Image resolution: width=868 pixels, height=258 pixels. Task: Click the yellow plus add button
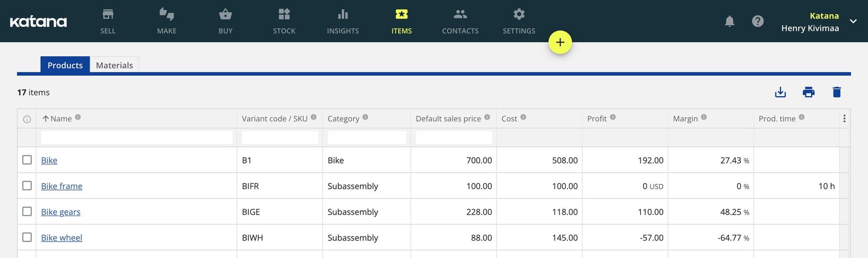(x=560, y=42)
